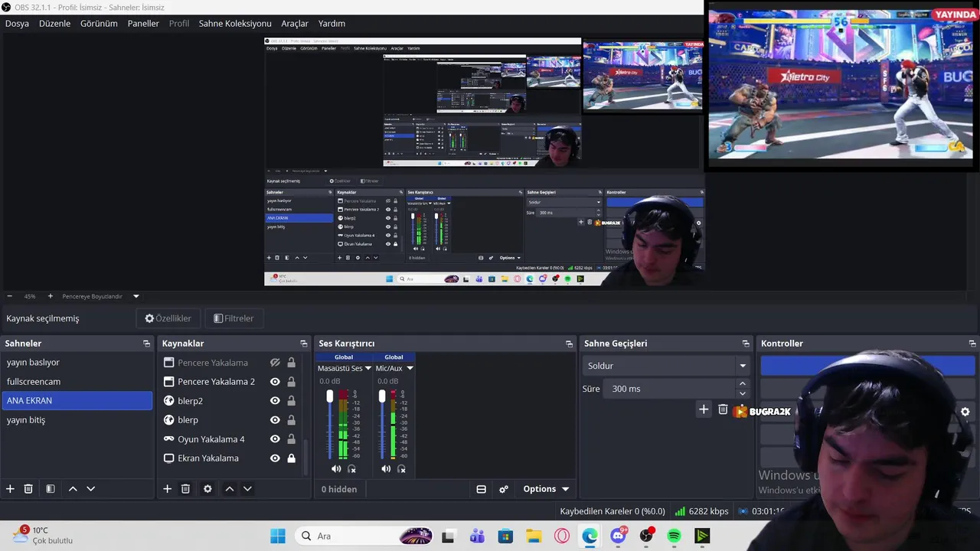This screenshot has height=551, width=980.
Task: Unlock Ekran Yakalama source lock
Action: 291,458
